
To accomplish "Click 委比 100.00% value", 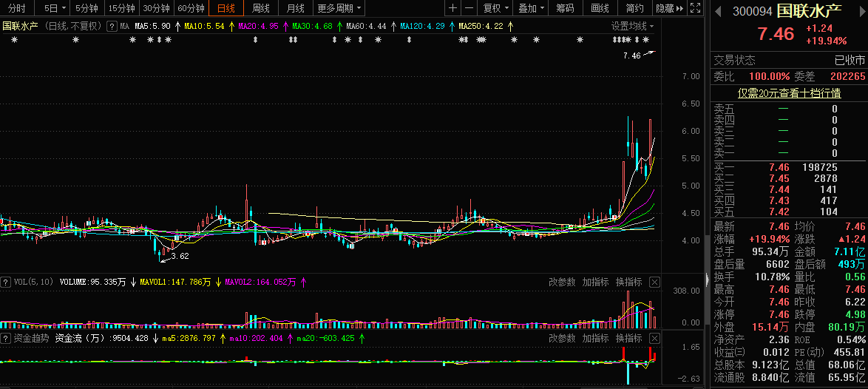I will 769,77.
